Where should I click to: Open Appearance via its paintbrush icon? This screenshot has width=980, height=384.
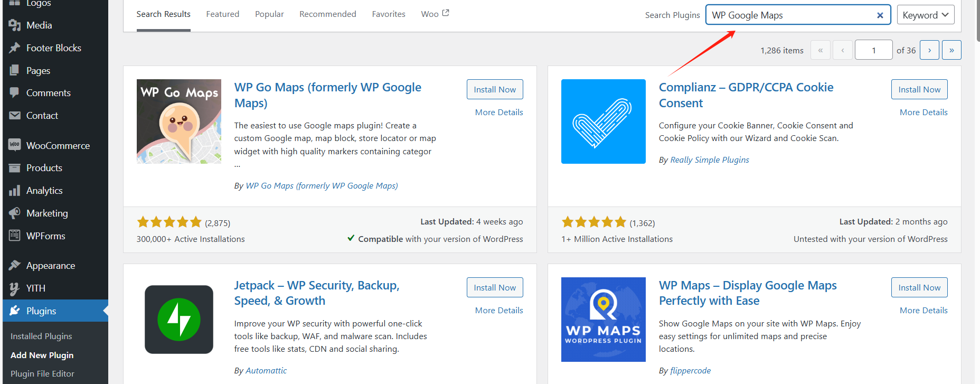coord(14,265)
